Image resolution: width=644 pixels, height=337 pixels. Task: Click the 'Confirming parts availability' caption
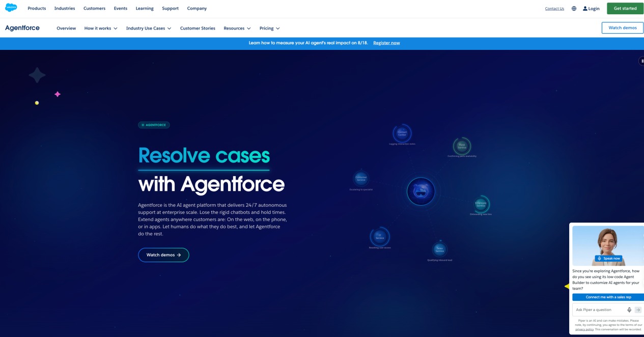click(462, 156)
